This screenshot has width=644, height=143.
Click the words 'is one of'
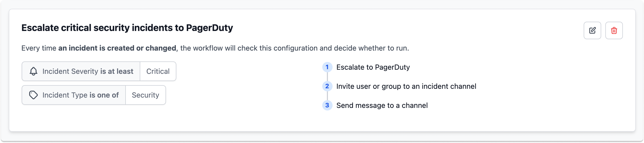click(x=104, y=95)
